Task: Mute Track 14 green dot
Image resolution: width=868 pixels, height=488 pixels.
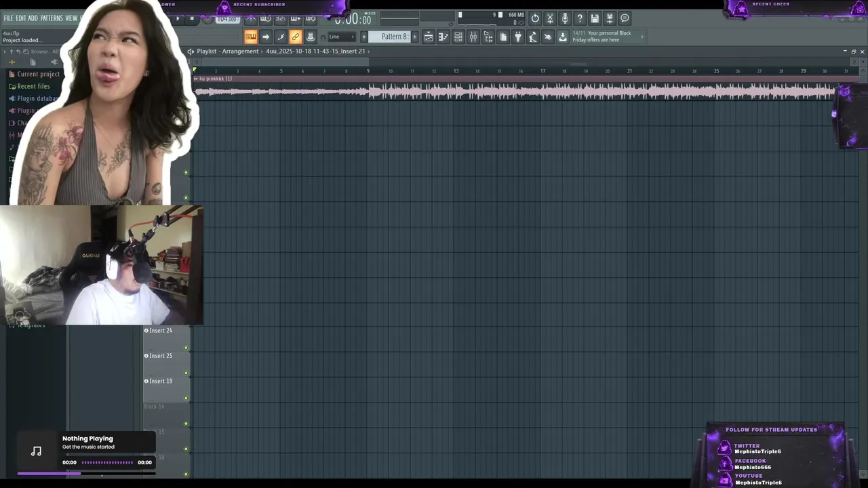Action: click(x=186, y=424)
